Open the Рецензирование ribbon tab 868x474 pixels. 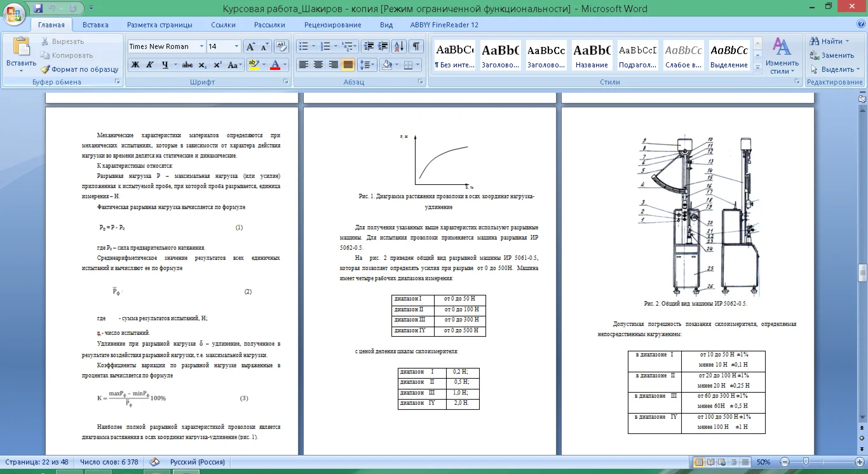tap(332, 25)
